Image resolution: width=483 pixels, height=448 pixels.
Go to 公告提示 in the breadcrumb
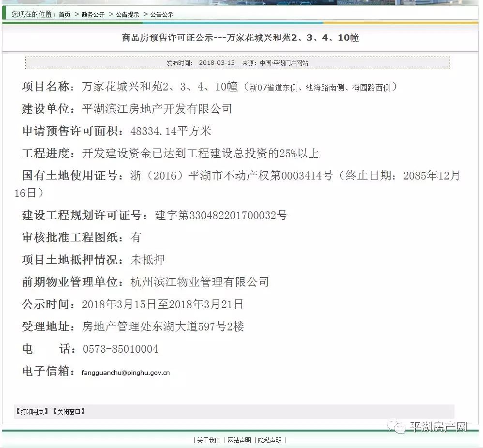(x=127, y=15)
